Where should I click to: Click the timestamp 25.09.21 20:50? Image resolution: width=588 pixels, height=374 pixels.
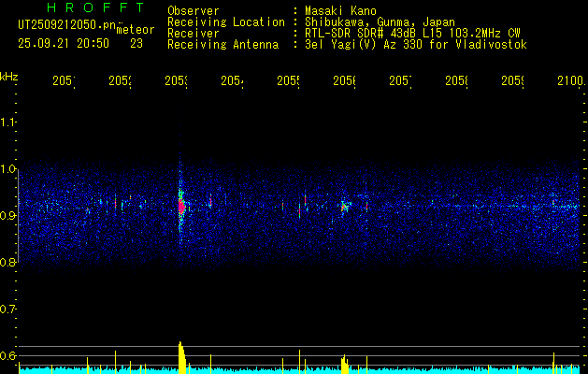[64, 44]
